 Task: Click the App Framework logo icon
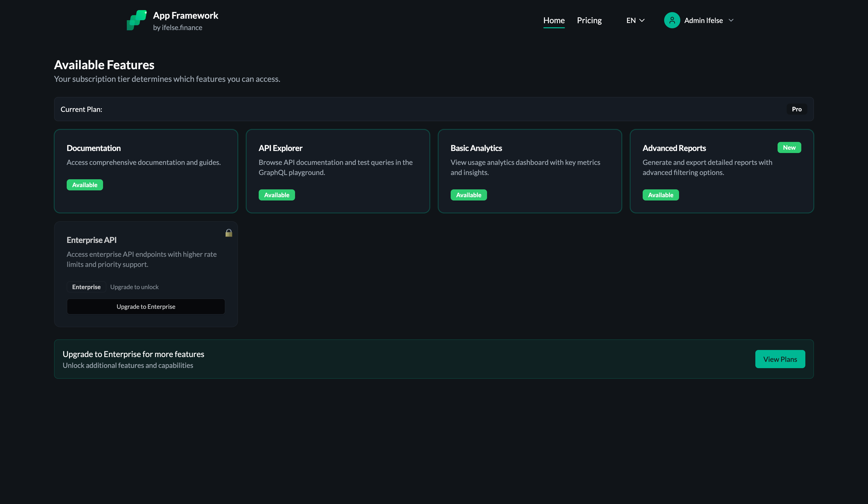point(137,20)
